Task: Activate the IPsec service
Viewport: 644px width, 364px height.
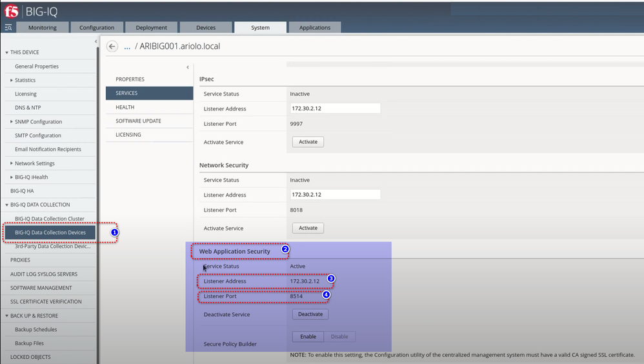Action: (x=308, y=141)
